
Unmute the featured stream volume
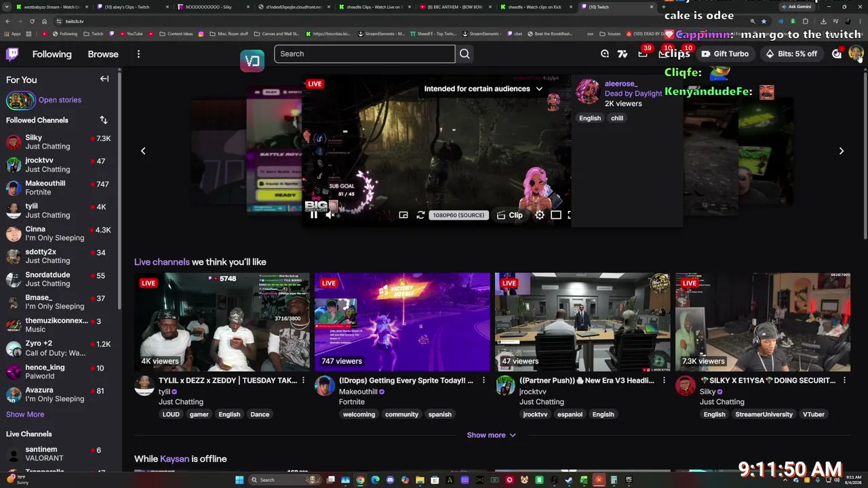click(x=330, y=215)
